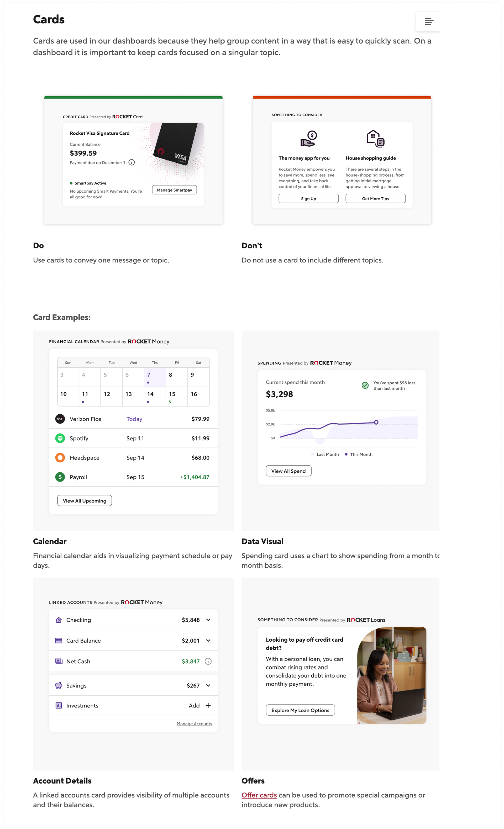Click the Spotify logo icon

tap(60, 438)
